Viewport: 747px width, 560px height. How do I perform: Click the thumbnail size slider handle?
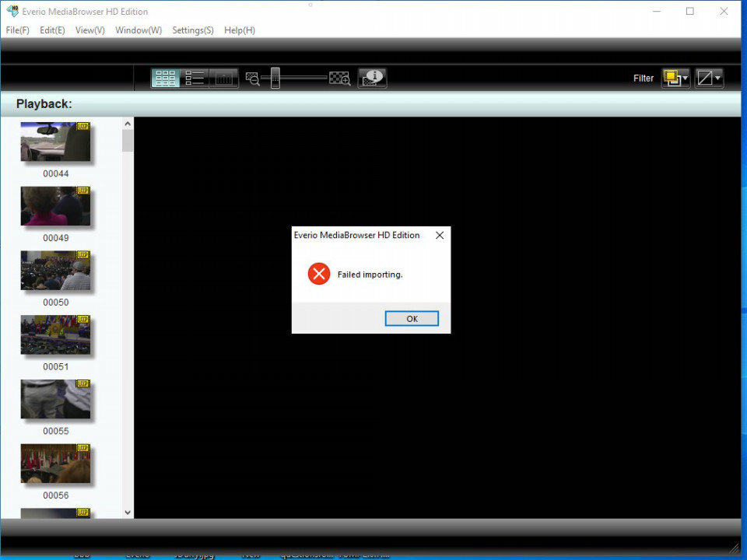(x=275, y=78)
